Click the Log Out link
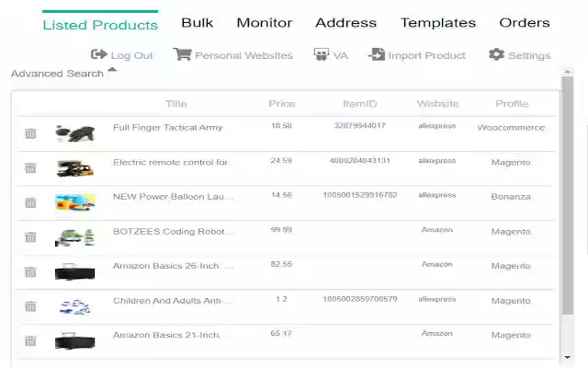 coord(131,55)
